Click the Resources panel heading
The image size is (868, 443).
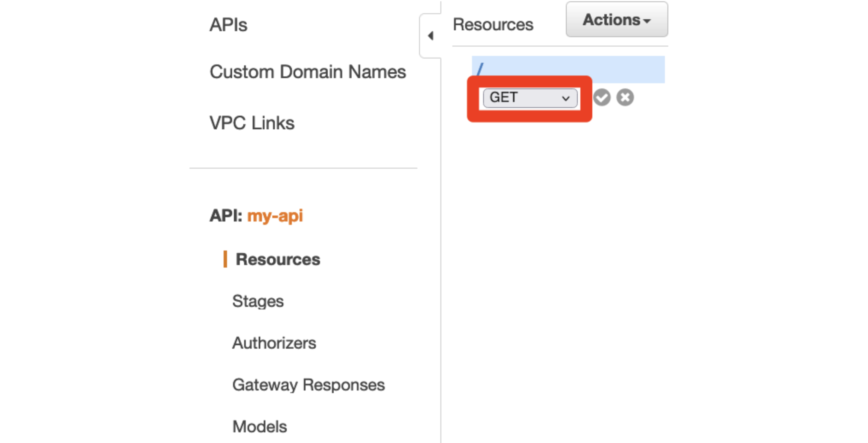pyautogui.click(x=493, y=24)
